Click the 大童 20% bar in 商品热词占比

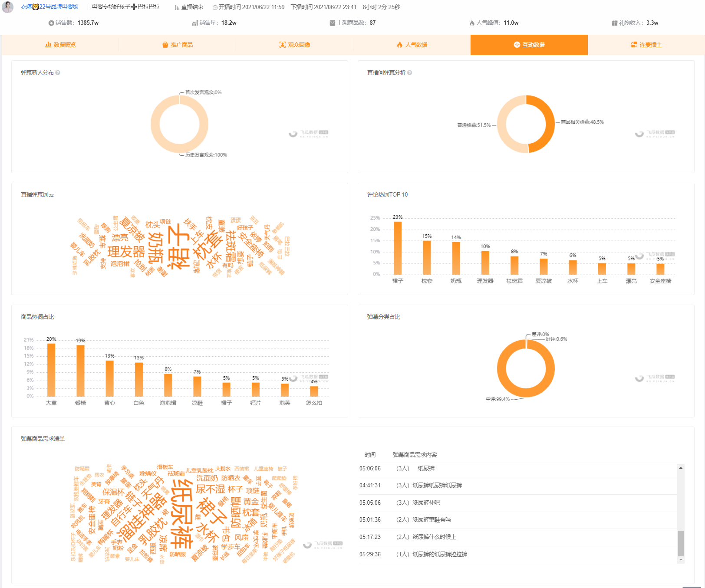(51, 370)
